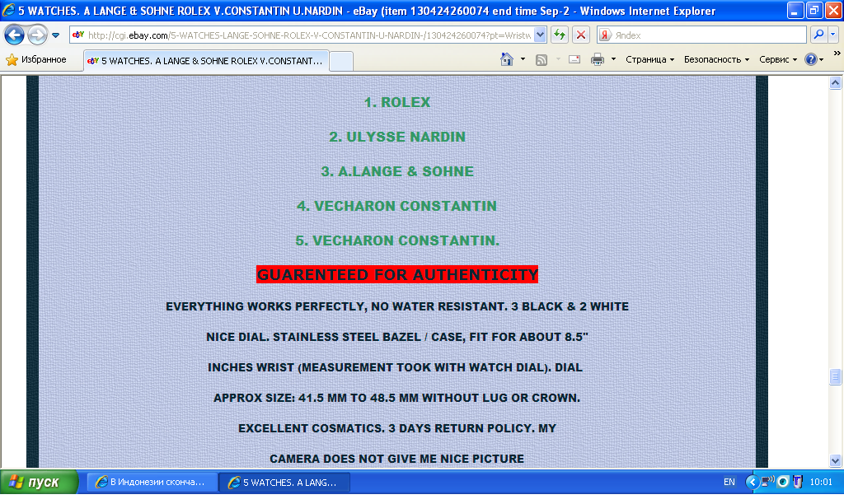The height and width of the screenshot is (504, 844).
Task: Click the Read Mail envelope icon
Action: tap(574, 59)
